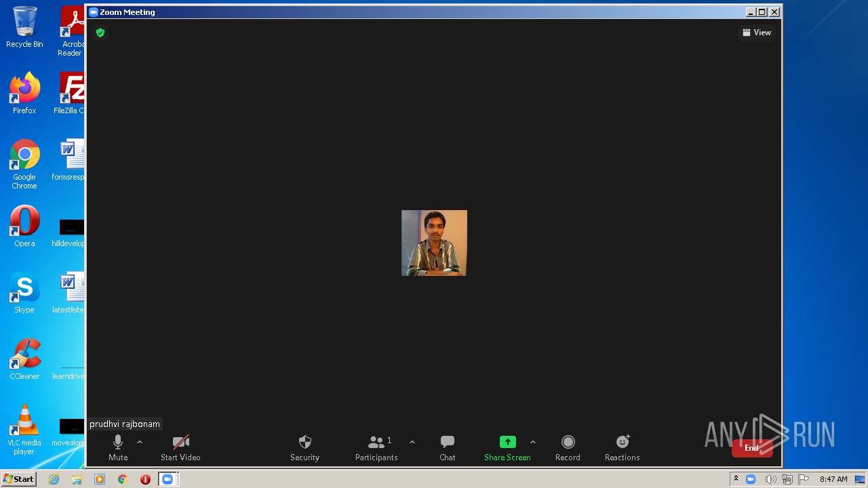Select participant profile picture thumbnail

click(434, 243)
